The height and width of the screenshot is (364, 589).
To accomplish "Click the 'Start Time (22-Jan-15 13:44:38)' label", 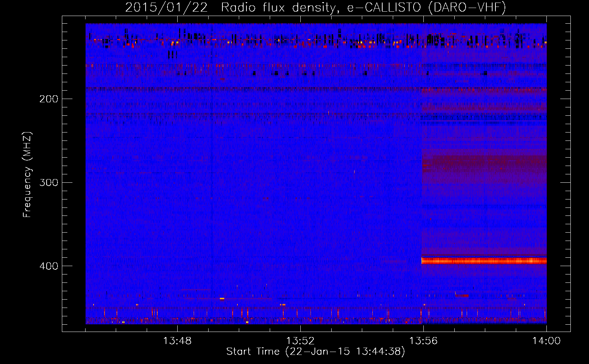I will click(316, 352).
